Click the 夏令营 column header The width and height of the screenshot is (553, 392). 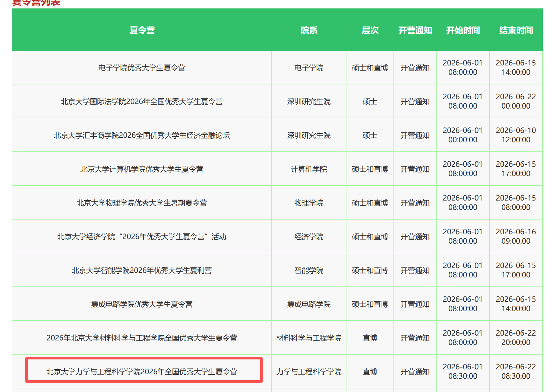pos(142,30)
